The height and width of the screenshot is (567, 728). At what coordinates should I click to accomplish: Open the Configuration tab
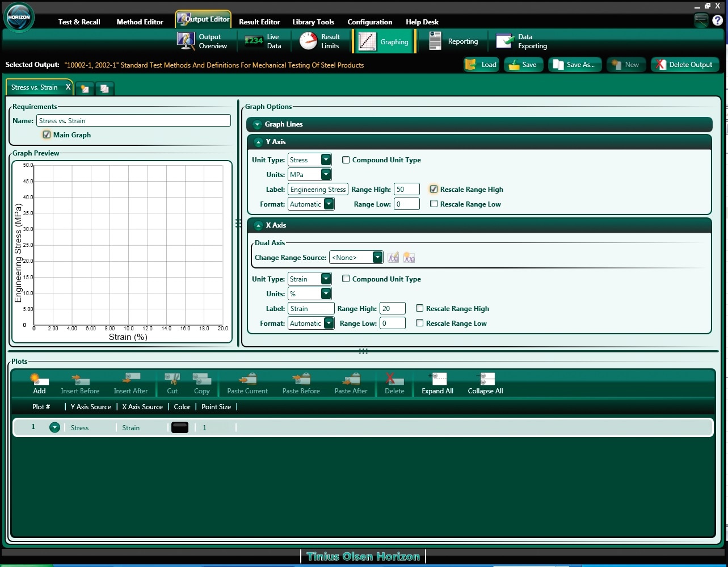pos(370,22)
